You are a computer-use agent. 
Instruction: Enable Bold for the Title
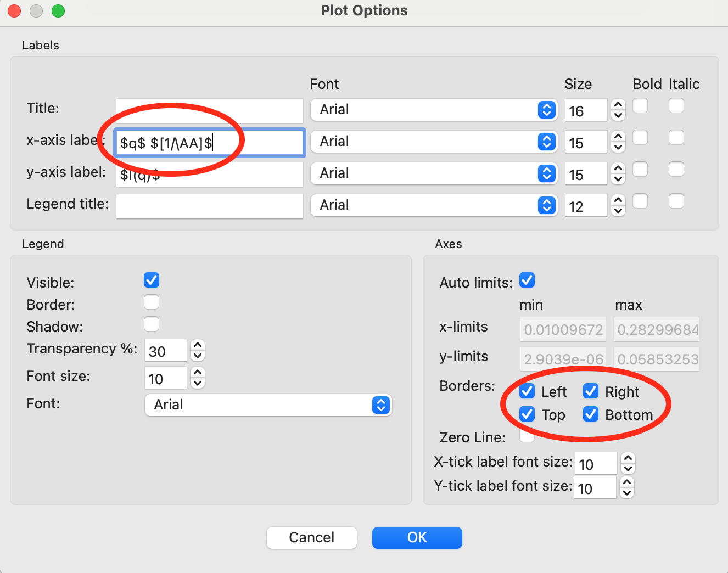pos(640,105)
